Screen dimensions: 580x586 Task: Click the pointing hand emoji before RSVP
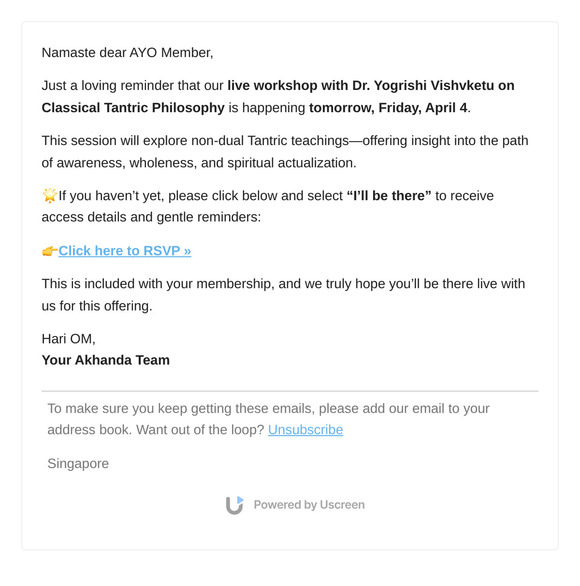click(x=50, y=251)
